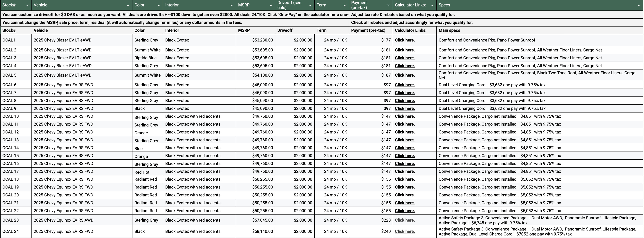The width and height of the screenshot is (644, 238).
Task: Select the $58,140.00 MSRP cell
Action: tap(256, 232)
